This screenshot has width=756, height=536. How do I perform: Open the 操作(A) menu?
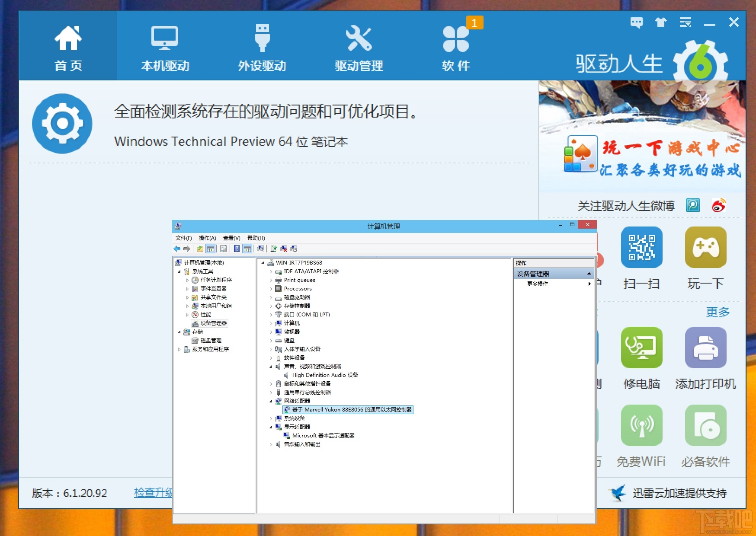207,238
